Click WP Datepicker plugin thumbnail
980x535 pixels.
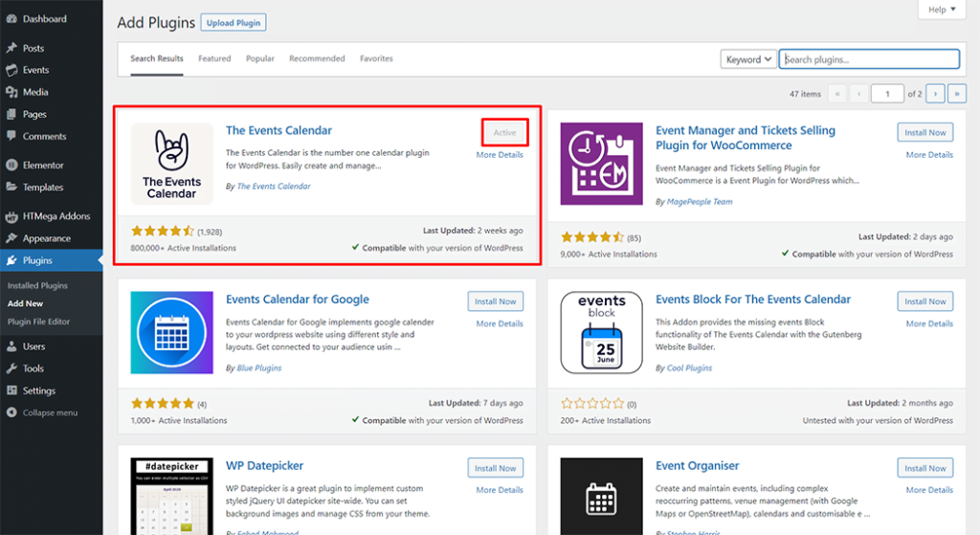172,497
